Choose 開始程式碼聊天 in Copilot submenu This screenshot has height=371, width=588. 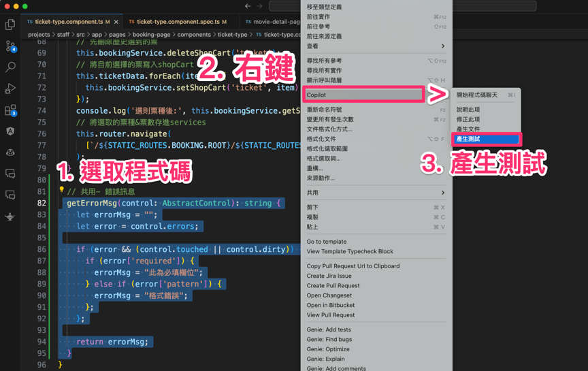click(486, 95)
